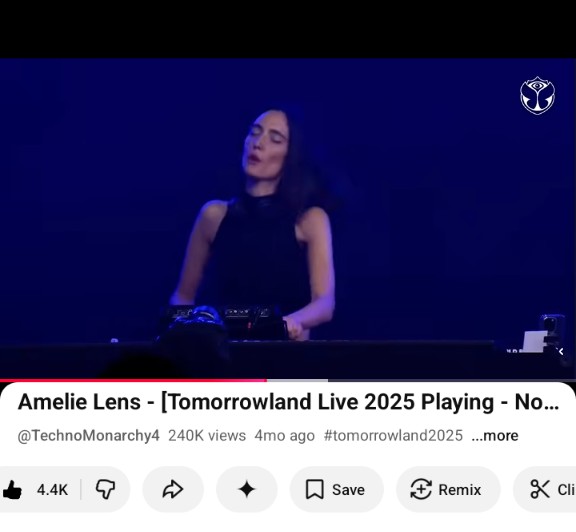Image resolution: width=576 pixels, height=532 pixels.
Task: Click the Remix plus-loop icon
Action: tap(421, 489)
